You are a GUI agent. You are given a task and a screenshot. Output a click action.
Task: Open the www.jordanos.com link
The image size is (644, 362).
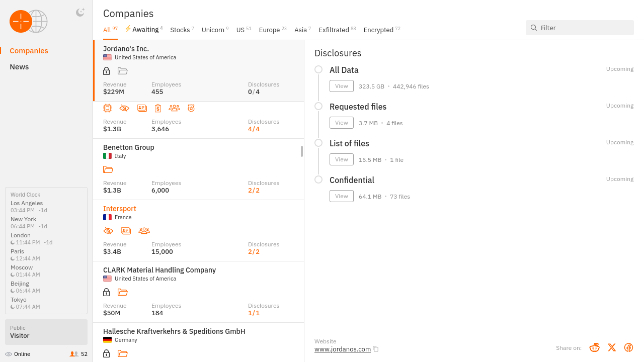pos(342,349)
